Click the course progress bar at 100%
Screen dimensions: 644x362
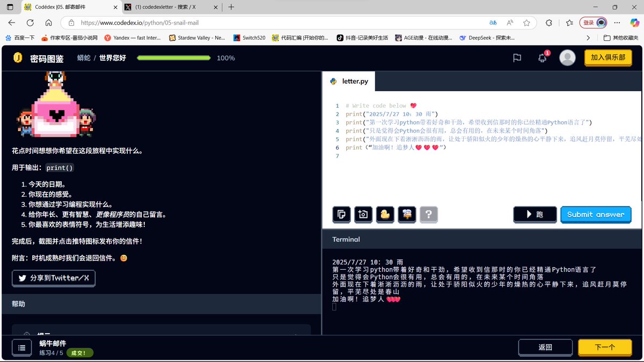pyautogui.click(x=174, y=58)
